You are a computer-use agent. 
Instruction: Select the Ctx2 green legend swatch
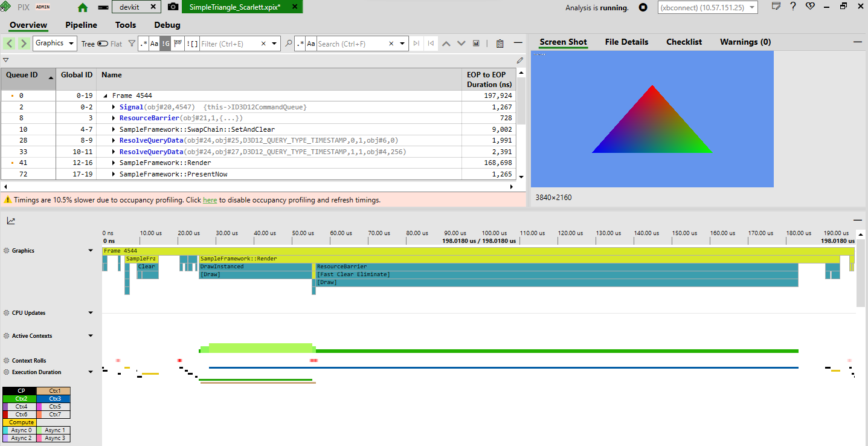click(20, 399)
